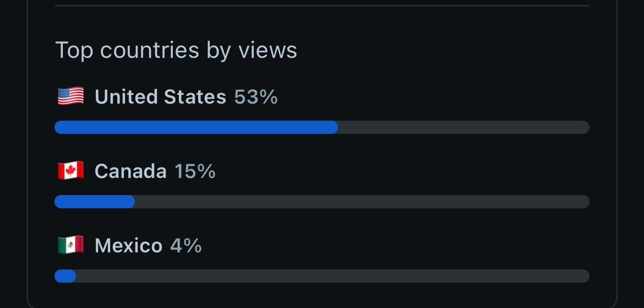Click the gray unfilled Mexico bar
The width and height of the screenshot is (644, 308).
tap(332, 276)
